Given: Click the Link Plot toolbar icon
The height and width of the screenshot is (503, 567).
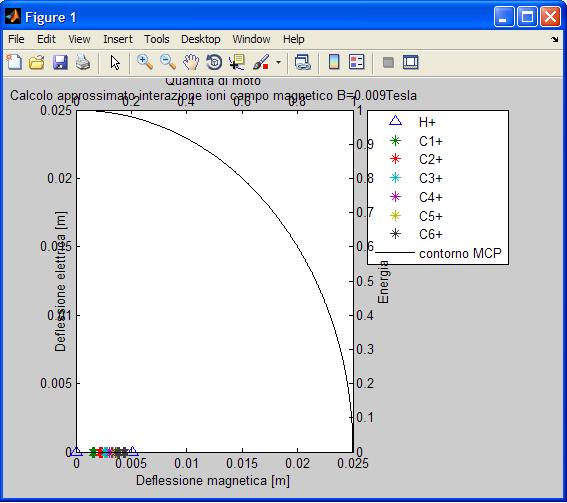Looking at the screenshot, I should click(x=303, y=62).
